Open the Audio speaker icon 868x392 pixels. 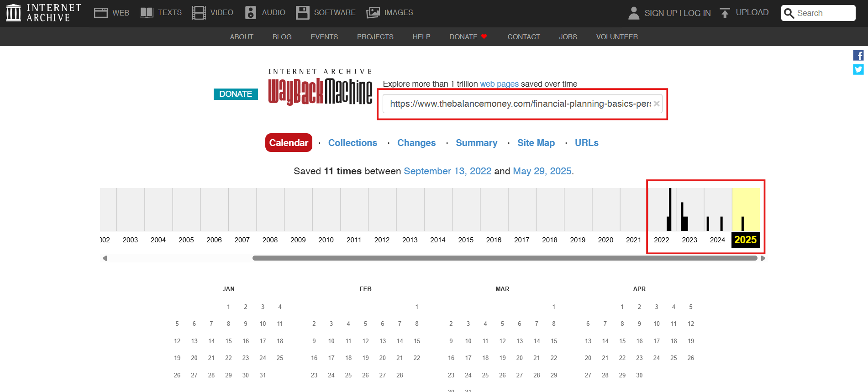click(251, 13)
